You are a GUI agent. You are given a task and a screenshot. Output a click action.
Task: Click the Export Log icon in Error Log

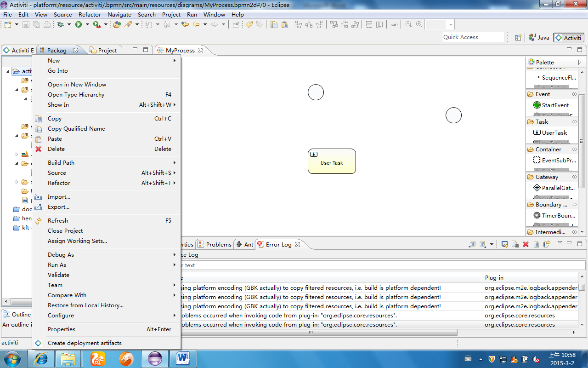click(x=472, y=244)
